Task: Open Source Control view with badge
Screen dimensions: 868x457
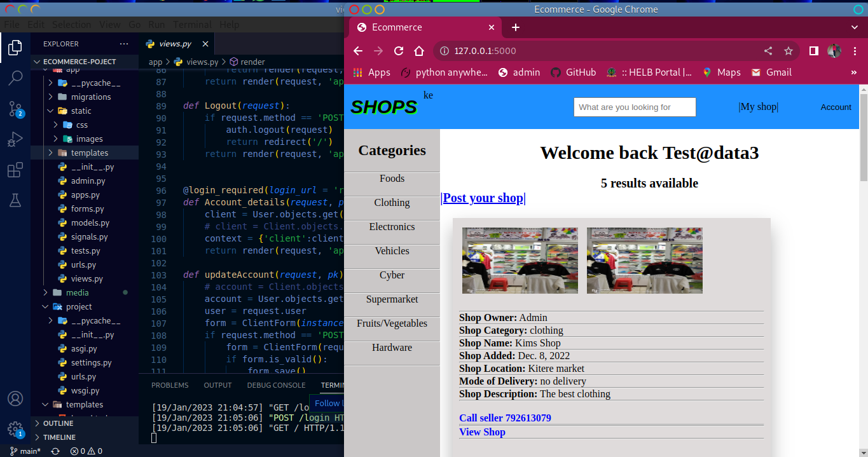Action: [x=15, y=109]
